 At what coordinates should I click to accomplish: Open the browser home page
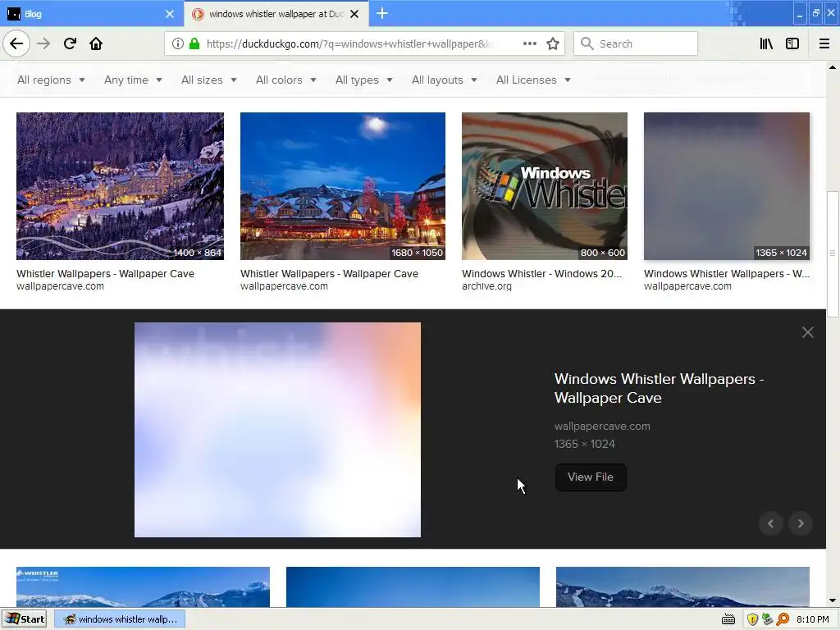[x=96, y=43]
